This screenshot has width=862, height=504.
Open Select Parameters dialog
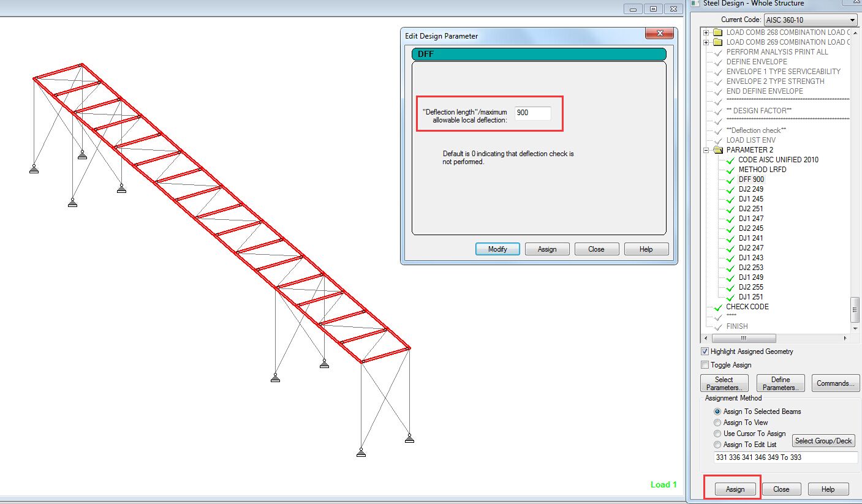point(724,383)
